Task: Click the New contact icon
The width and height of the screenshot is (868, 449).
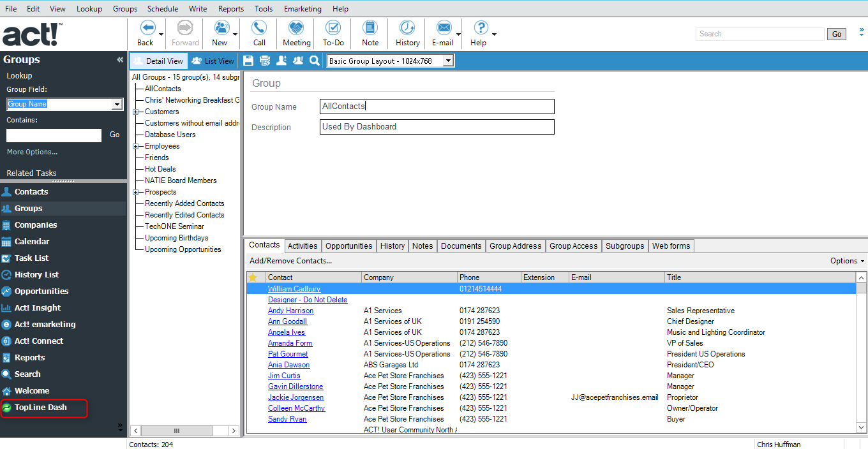Action: click(x=221, y=28)
